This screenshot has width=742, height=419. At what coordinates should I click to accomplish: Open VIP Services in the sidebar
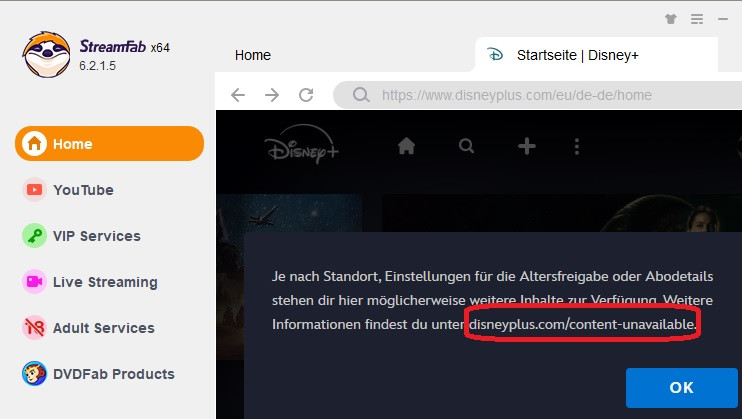tap(109, 236)
